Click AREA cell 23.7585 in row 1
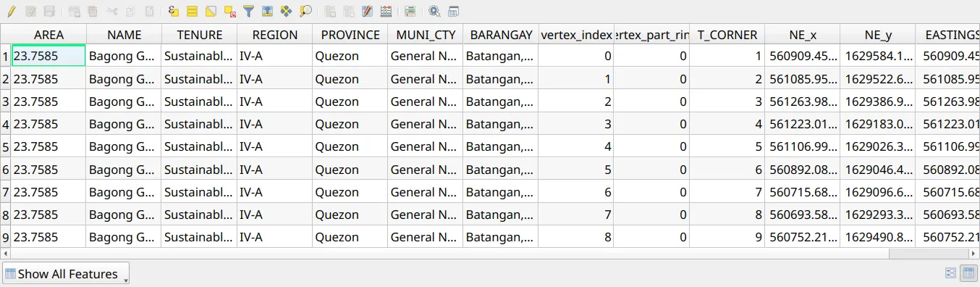The image size is (980, 287). coord(48,56)
